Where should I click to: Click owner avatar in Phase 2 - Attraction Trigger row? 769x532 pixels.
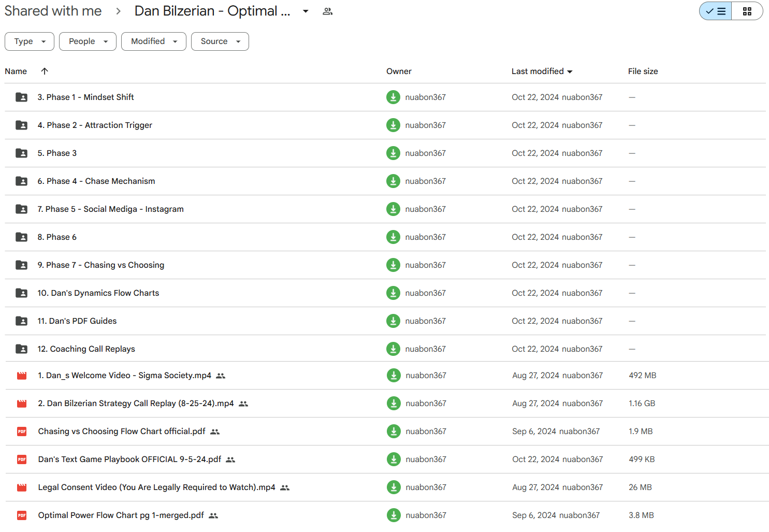coord(393,125)
